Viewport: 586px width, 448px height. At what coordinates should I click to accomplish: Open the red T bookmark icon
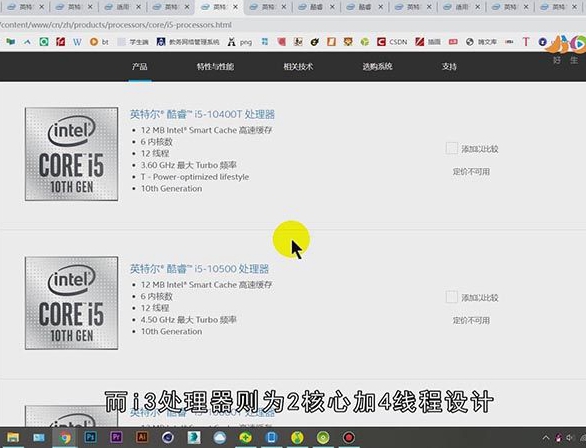(x=526, y=42)
